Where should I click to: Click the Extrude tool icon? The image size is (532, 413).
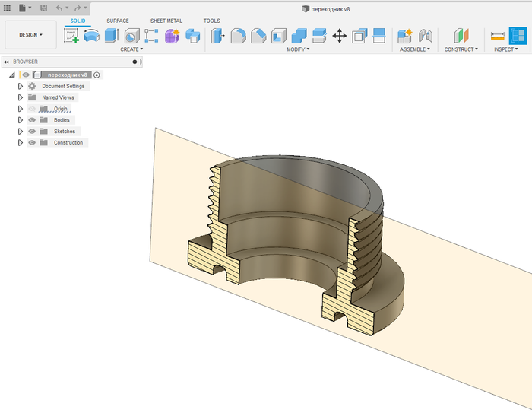click(x=112, y=36)
